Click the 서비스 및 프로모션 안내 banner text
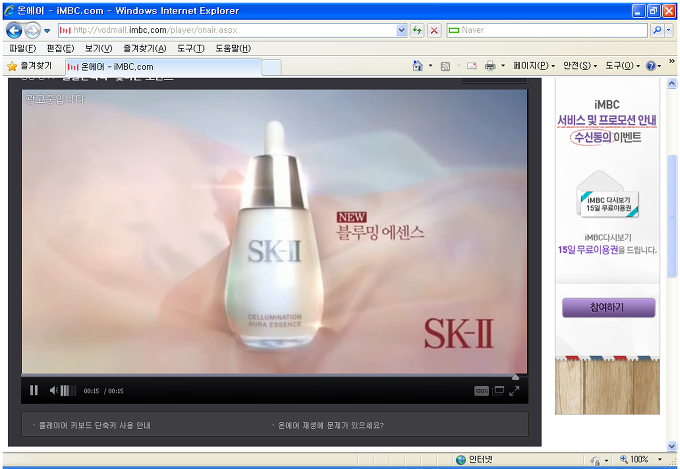680x469 pixels. [x=607, y=120]
